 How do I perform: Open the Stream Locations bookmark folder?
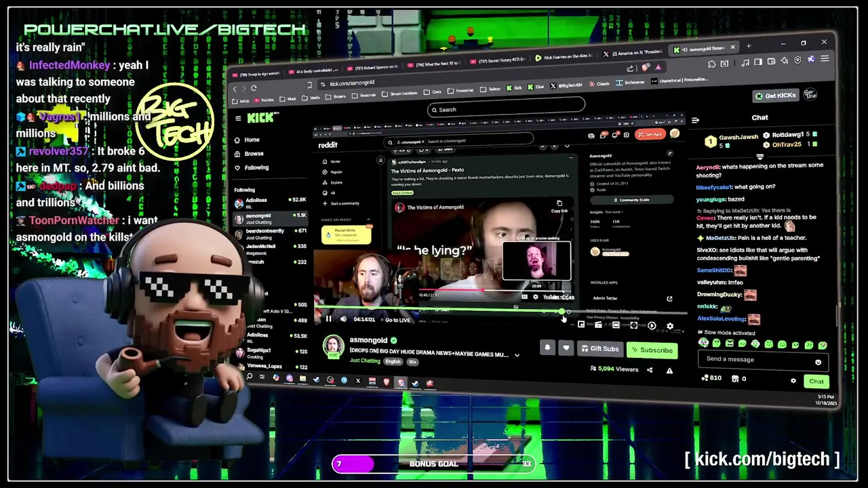click(x=399, y=93)
